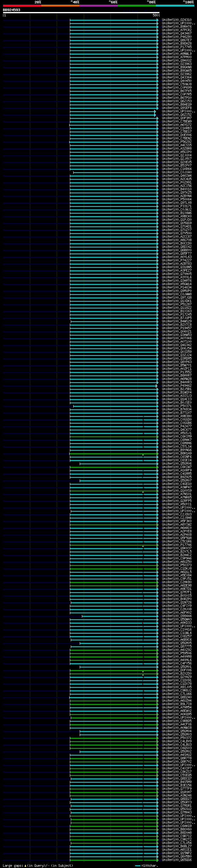Image resolution: width=197 pixels, height=868 pixels.
Task: Select hit label UniRef100_A3ISJ3
Action: click(176, 396)
